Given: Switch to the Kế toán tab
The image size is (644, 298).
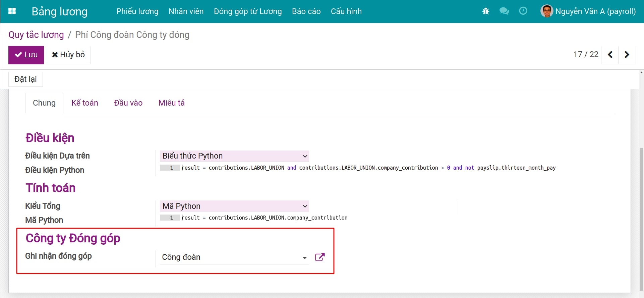Looking at the screenshot, I should [85, 103].
